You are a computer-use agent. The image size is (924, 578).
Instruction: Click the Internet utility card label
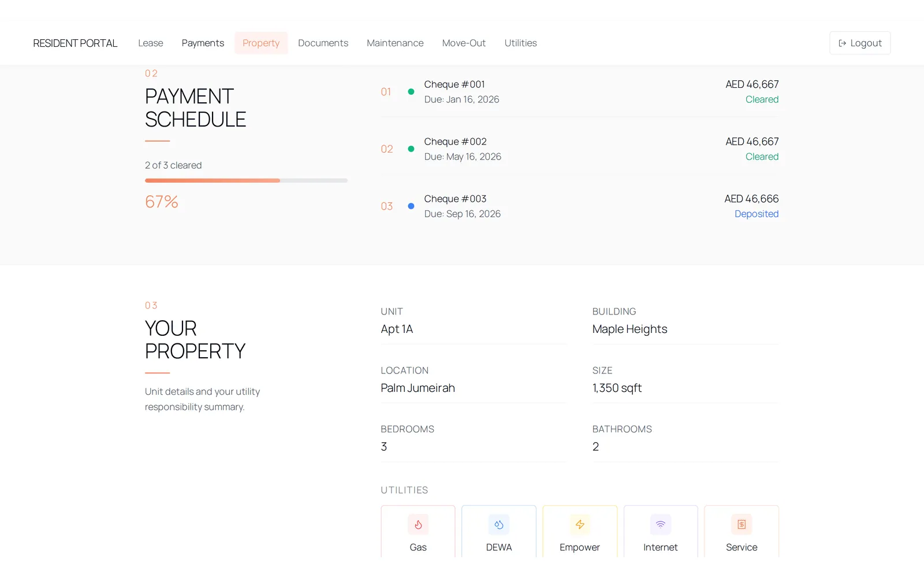pos(661,547)
